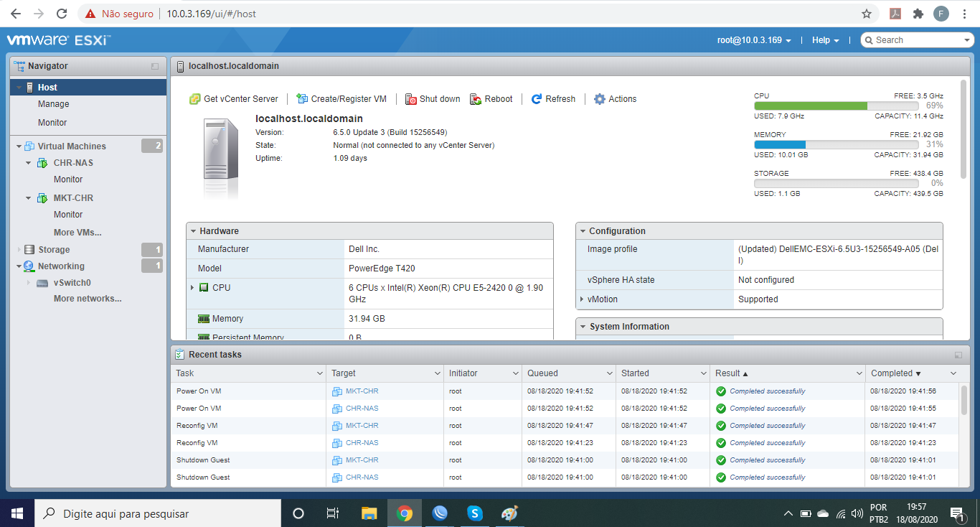Click the PDF extension icon
The height and width of the screenshot is (527, 980).
point(895,14)
